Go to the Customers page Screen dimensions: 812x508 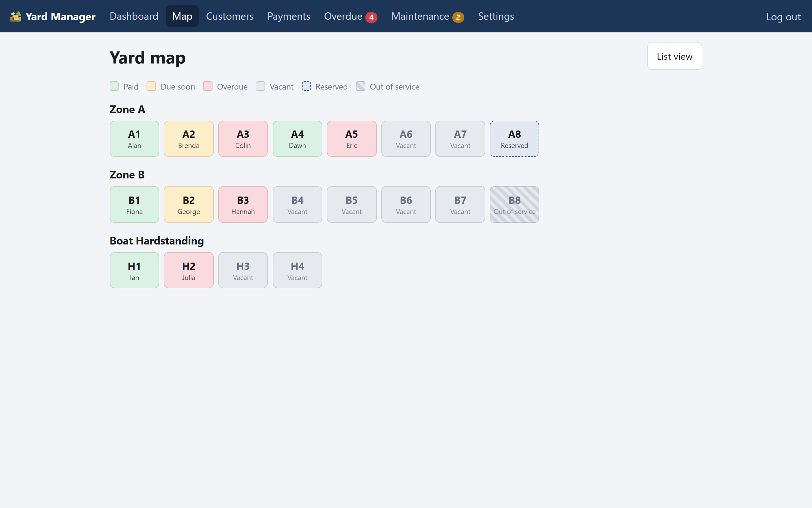click(x=230, y=16)
